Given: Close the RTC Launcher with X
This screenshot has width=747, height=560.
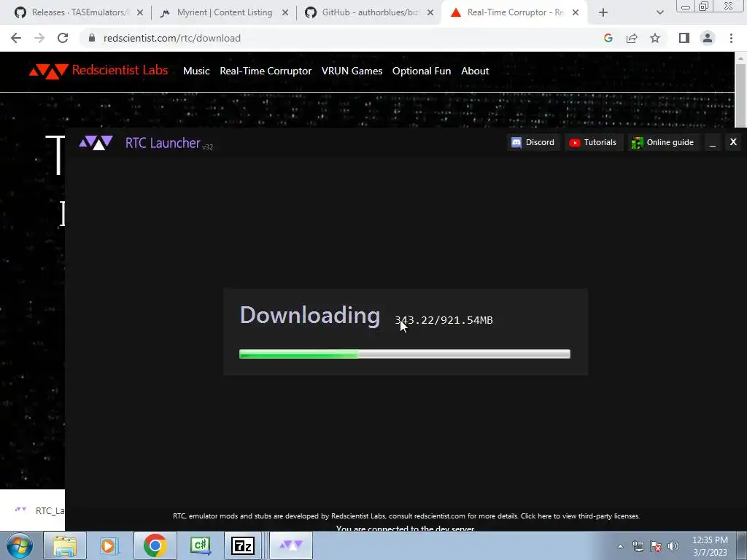Looking at the screenshot, I should [733, 142].
